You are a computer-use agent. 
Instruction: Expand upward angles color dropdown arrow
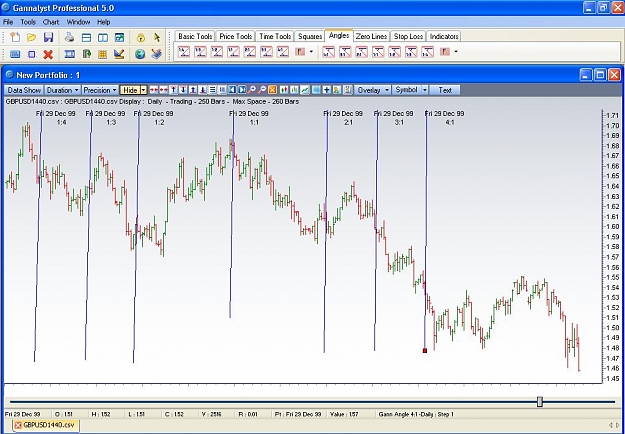click(x=311, y=52)
